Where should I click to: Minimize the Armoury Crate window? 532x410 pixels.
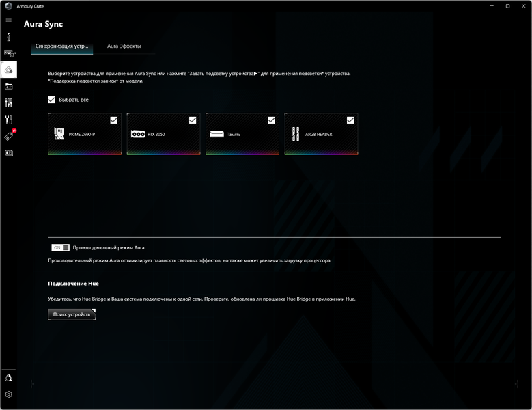492,5
